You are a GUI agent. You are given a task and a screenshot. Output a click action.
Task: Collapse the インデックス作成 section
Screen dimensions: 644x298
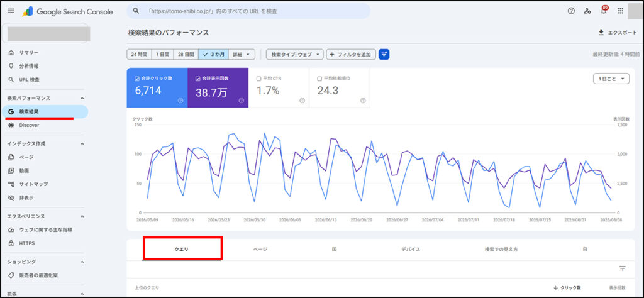(81, 144)
